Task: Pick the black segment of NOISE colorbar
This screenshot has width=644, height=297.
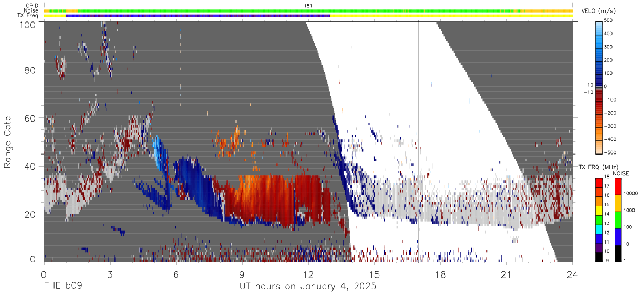Action: click(x=617, y=252)
